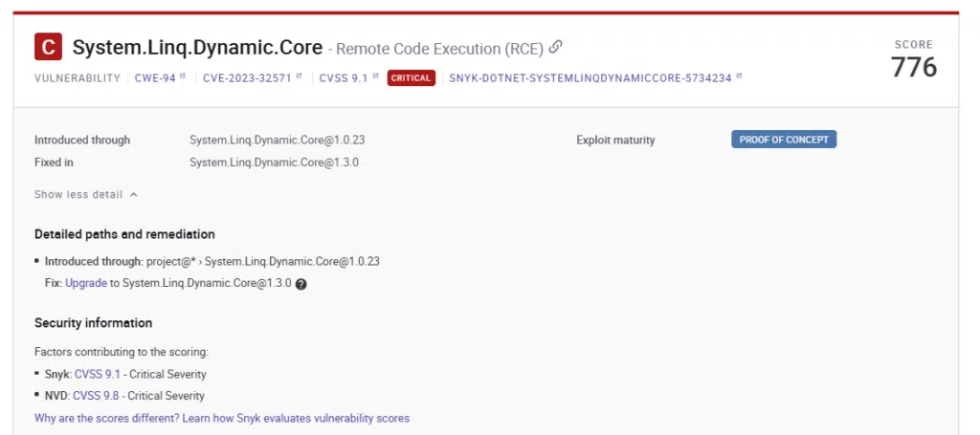Open the NVD CVSS 9.8 score link

[x=97, y=396]
